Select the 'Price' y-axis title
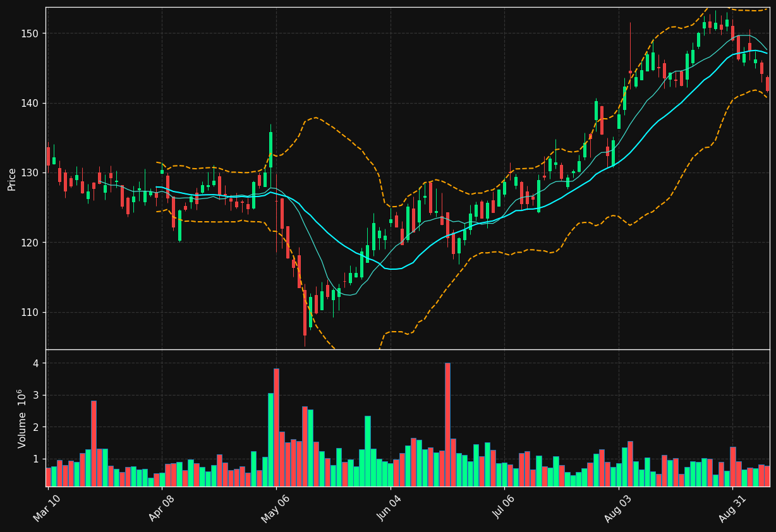Screen dimensions: 776x532 point(12,179)
